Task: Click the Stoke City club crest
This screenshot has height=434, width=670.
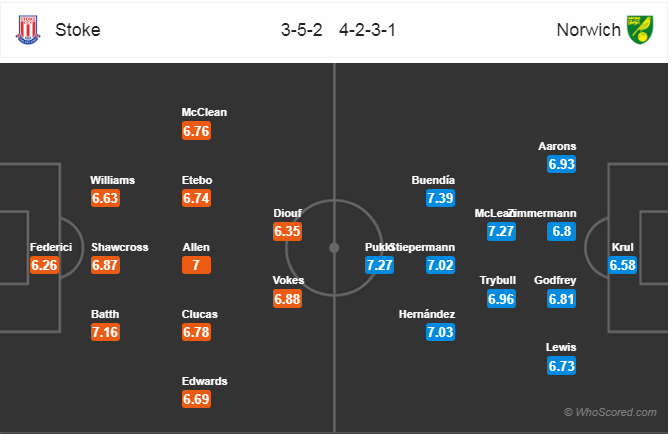Action: point(28,30)
